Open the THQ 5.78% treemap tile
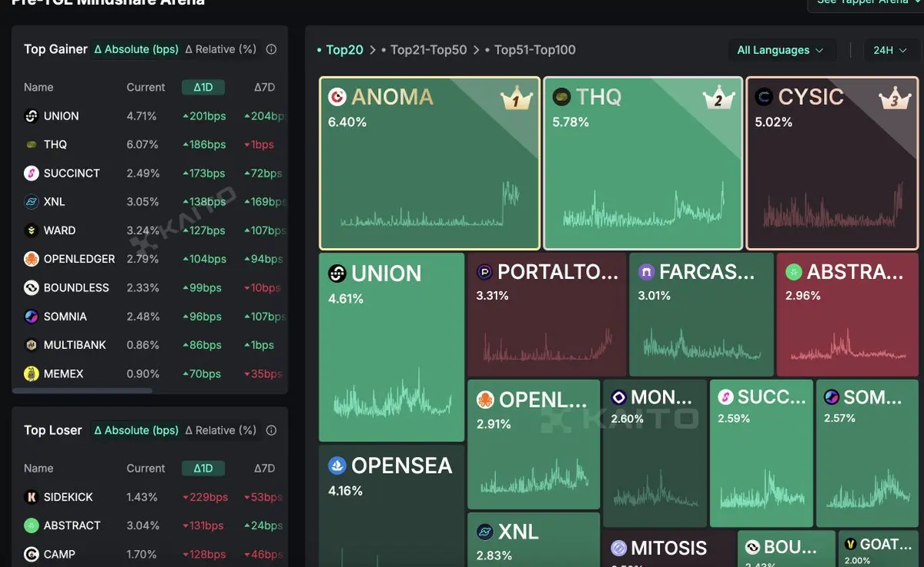924x567 pixels. click(x=643, y=163)
